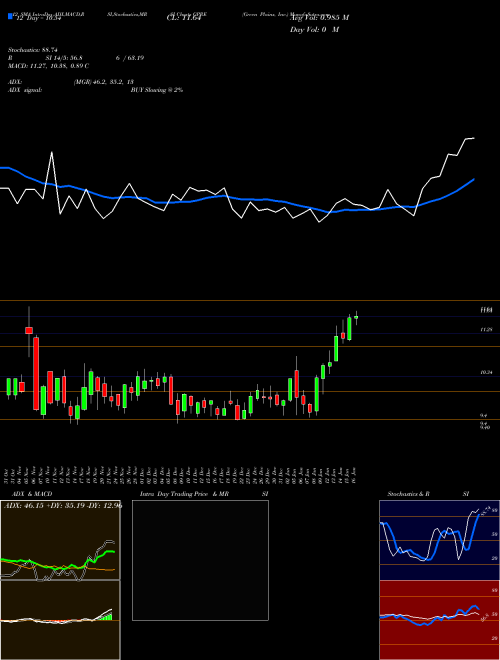Screen dimensions: 500x660
Task: Click the last green candlestick on the chart
Action: [356, 317]
